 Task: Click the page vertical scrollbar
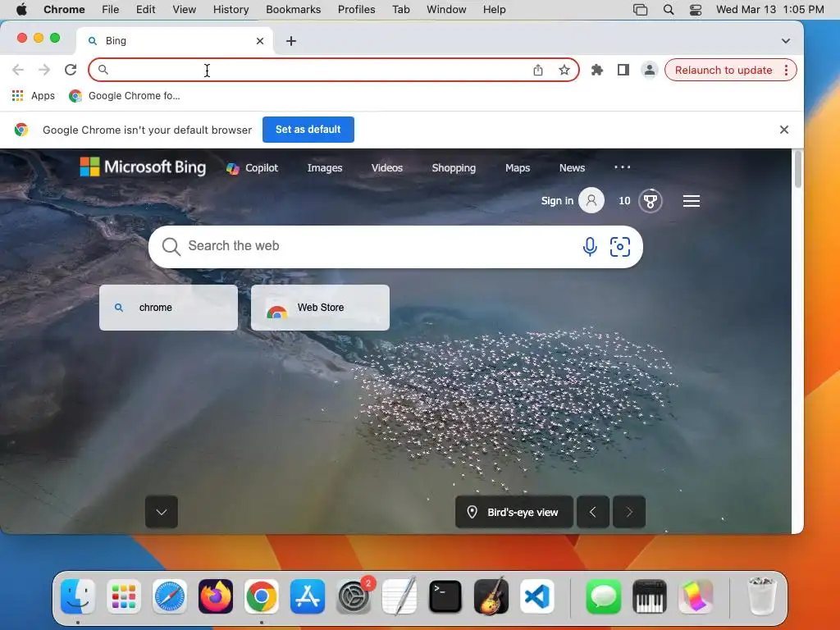pyautogui.click(x=797, y=169)
